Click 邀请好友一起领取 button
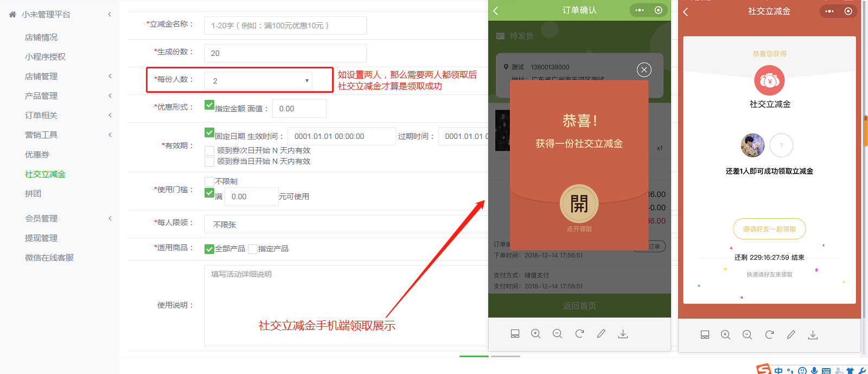This screenshot has height=374, width=868. [x=769, y=229]
